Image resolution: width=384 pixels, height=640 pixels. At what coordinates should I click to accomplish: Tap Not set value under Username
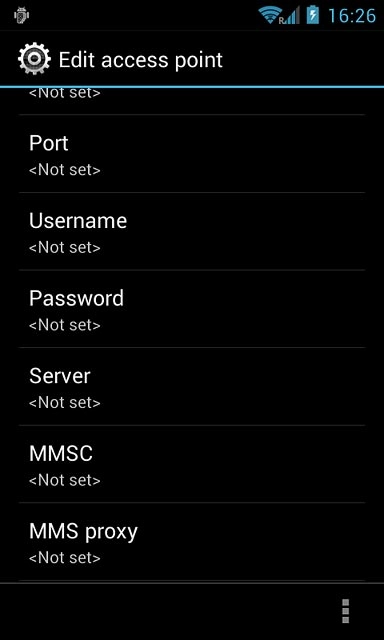point(64,248)
